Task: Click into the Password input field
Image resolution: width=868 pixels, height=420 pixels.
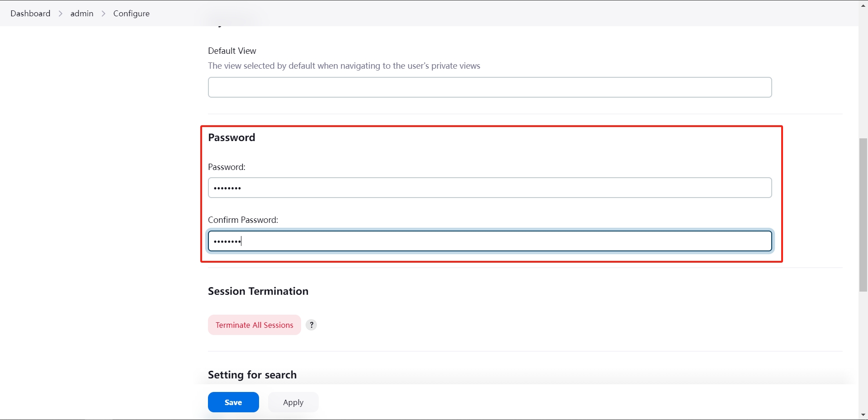Action: point(490,188)
